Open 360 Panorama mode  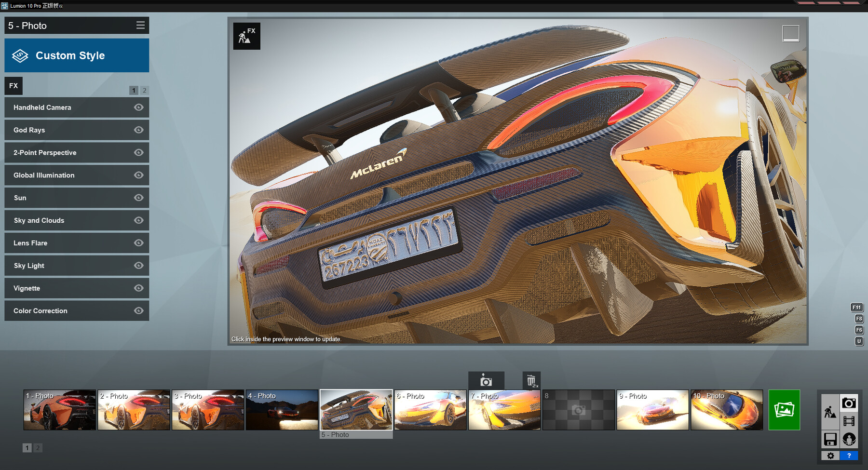(x=849, y=439)
